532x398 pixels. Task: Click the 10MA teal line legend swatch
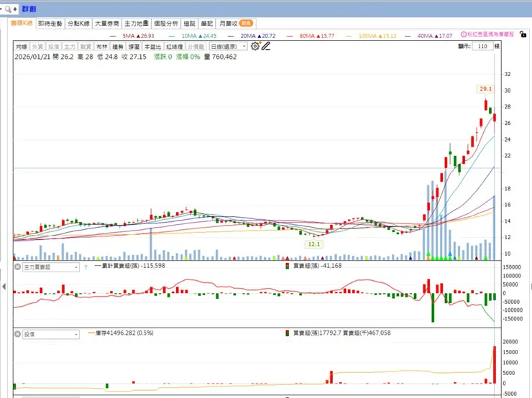coord(172,36)
